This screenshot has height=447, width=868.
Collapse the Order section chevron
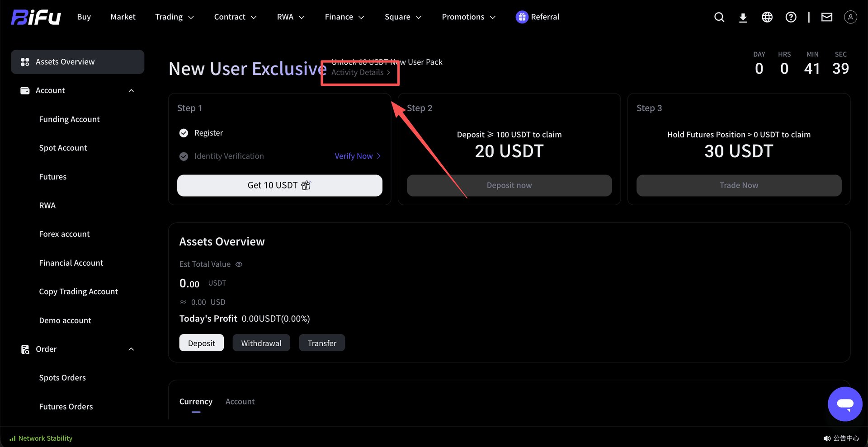click(131, 349)
